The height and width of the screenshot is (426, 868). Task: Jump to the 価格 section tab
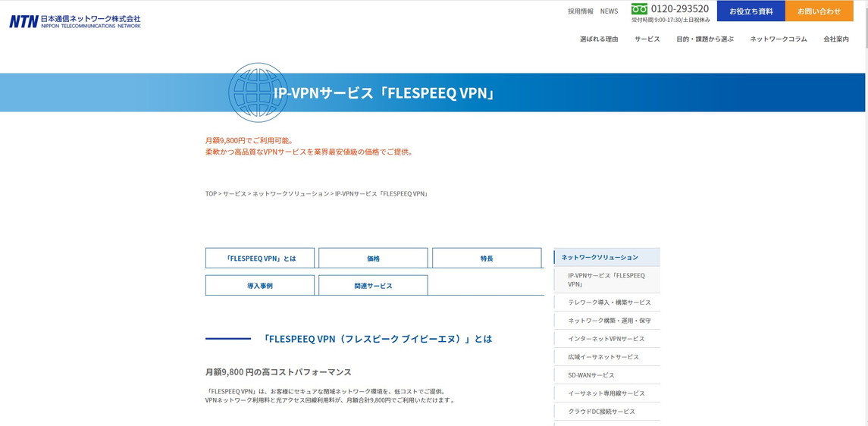pyautogui.click(x=373, y=258)
